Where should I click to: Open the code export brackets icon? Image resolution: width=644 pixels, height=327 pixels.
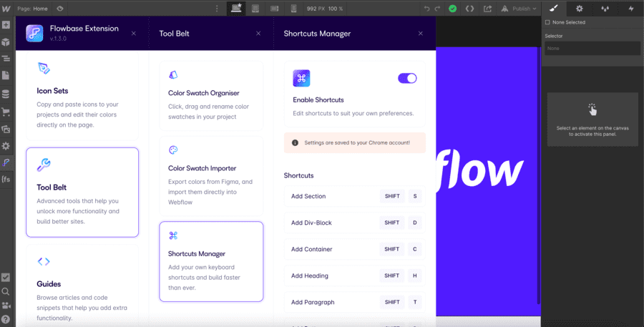click(469, 8)
